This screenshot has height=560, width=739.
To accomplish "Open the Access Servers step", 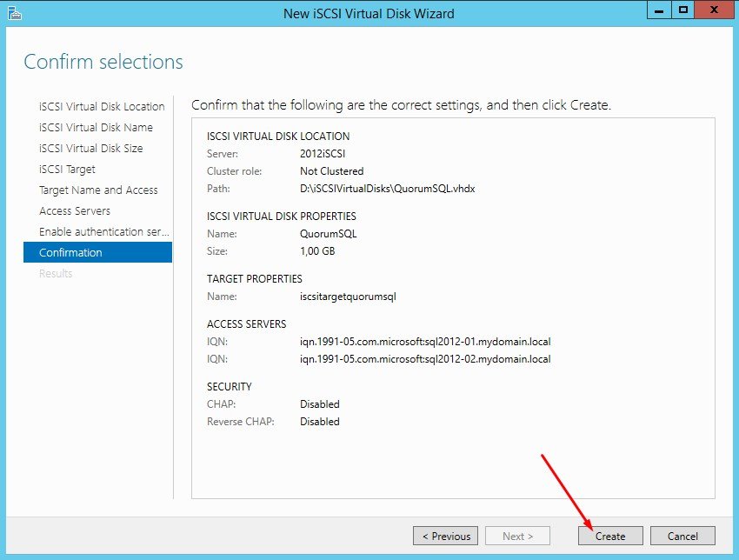I will coord(75,210).
